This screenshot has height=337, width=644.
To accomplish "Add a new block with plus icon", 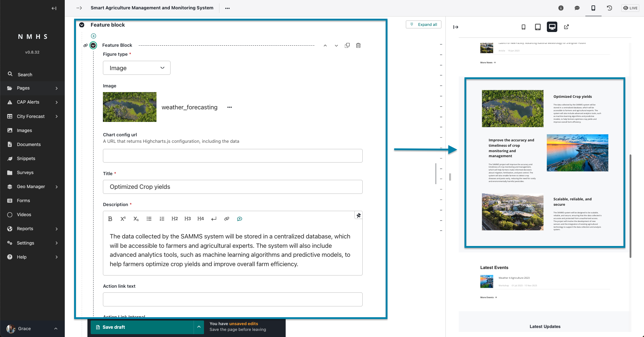I will click(94, 36).
